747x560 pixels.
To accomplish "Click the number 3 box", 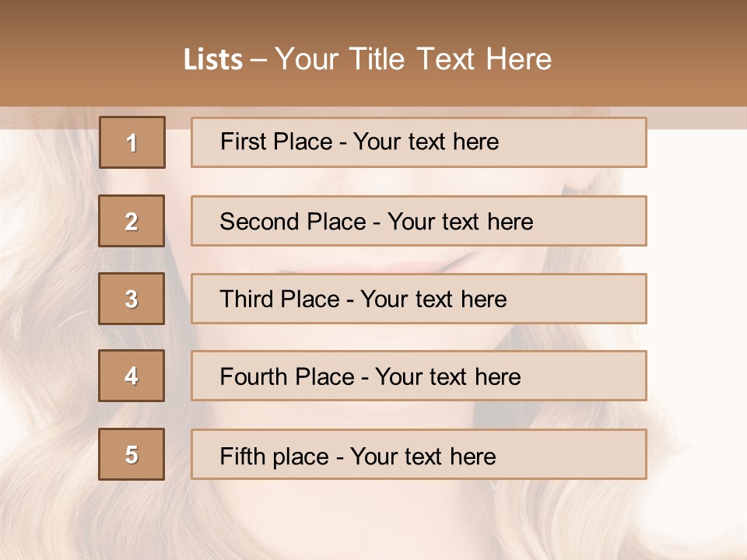I will pos(132,299).
